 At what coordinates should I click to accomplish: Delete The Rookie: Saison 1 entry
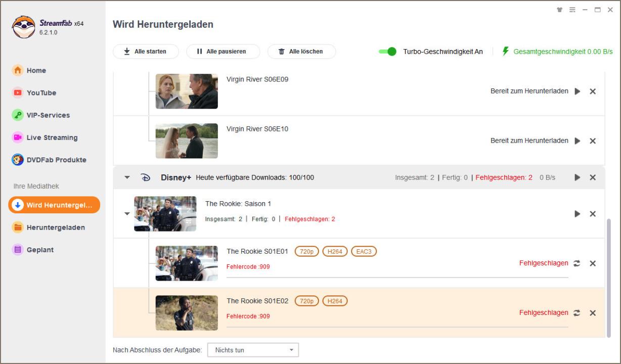coord(593,214)
